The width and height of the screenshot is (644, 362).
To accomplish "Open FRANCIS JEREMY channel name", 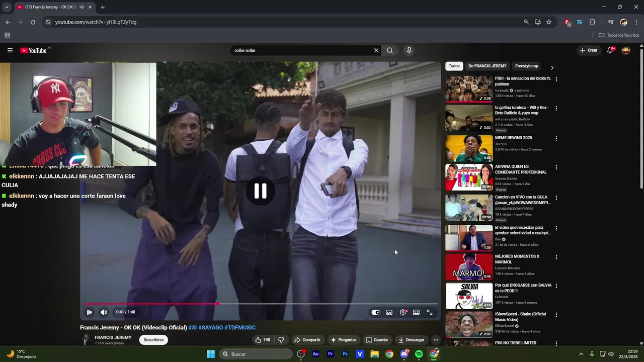I will [x=113, y=337].
